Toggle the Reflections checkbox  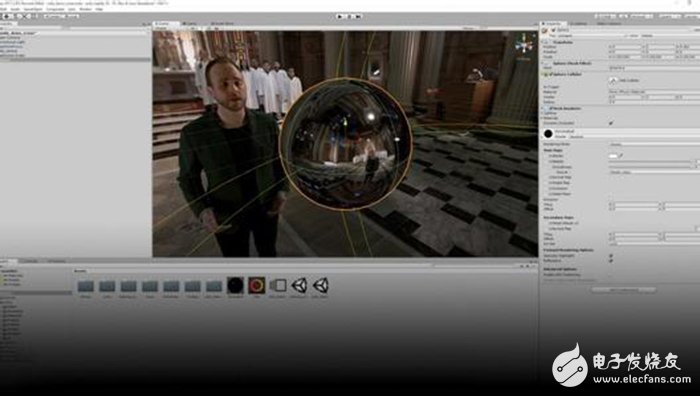click(611, 260)
